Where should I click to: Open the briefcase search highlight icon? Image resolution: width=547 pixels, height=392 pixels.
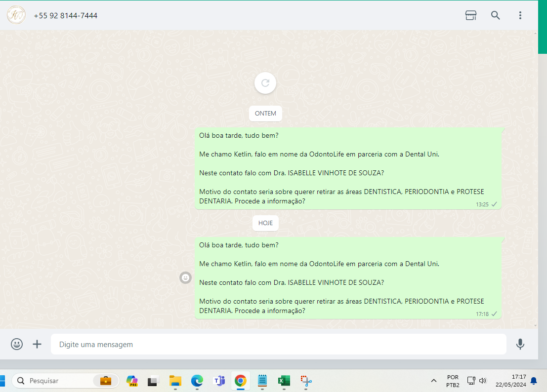[106, 381]
